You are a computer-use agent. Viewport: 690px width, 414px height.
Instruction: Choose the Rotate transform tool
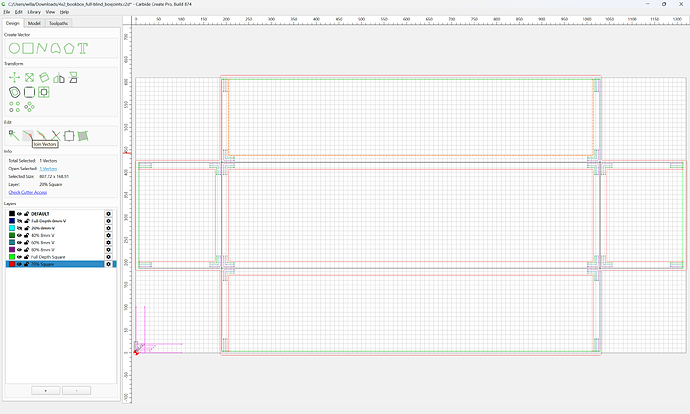(x=44, y=78)
